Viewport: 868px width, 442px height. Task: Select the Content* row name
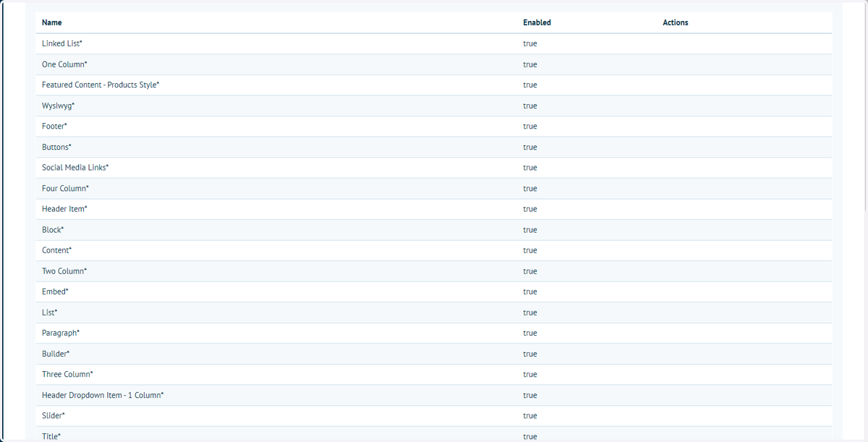pyautogui.click(x=56, y=250)
